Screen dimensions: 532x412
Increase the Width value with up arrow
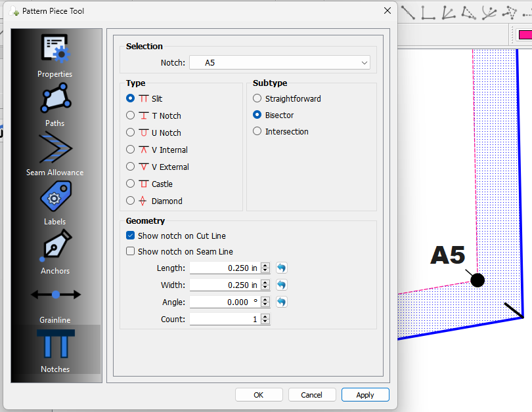click(x=265, y=282)
